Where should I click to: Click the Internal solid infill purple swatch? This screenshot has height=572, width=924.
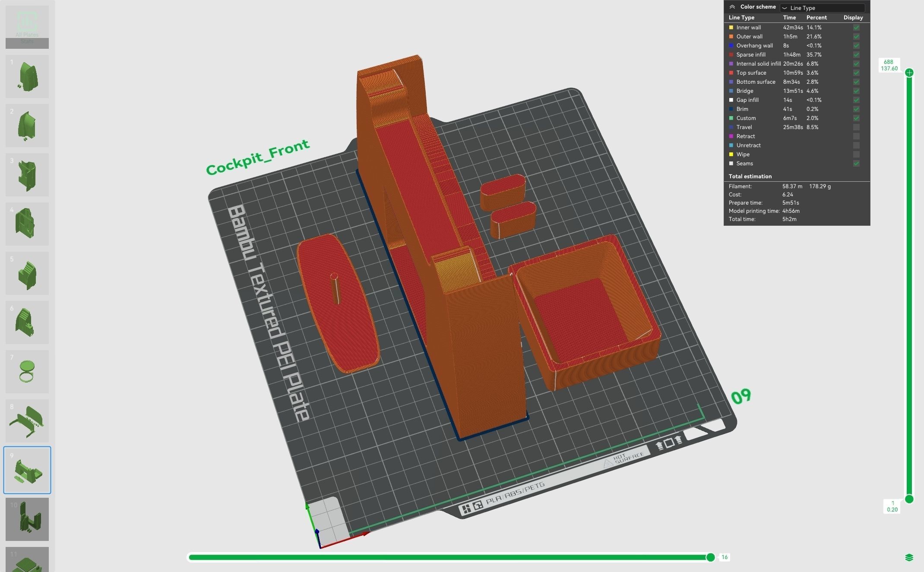[731, 64]
